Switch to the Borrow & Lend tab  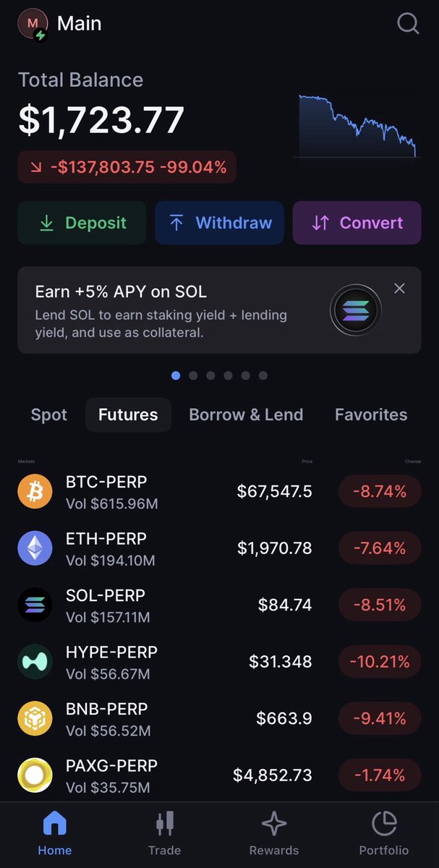(246, 414)
